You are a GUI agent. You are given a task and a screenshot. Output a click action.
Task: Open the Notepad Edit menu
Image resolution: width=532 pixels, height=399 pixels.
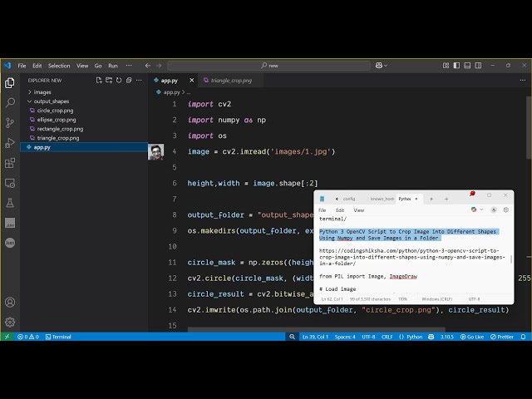pos(340,210)
